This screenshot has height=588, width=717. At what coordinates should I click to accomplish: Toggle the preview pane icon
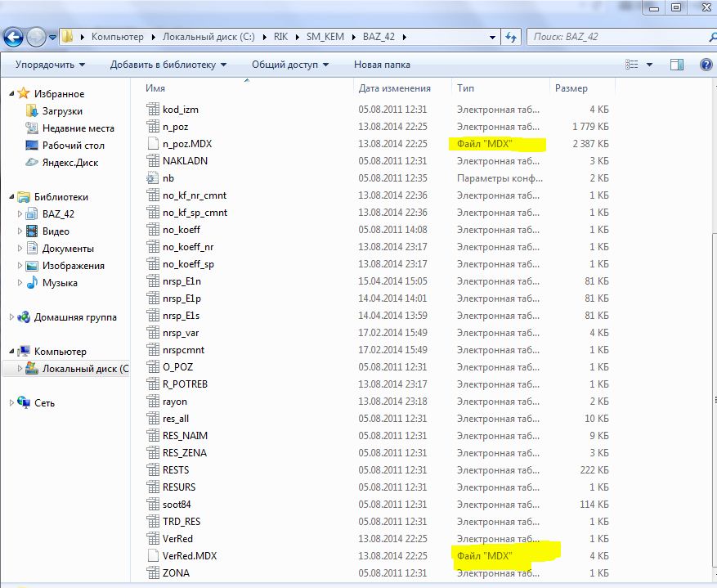click(677, 65)
